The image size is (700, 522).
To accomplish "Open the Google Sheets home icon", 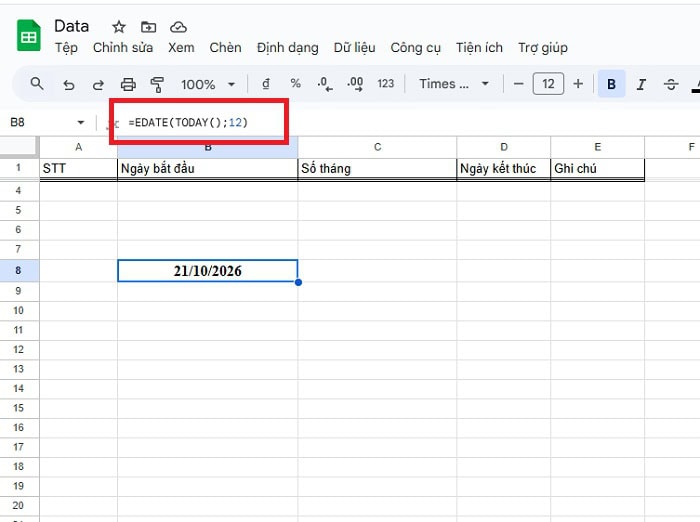I will tap(29, 36).
